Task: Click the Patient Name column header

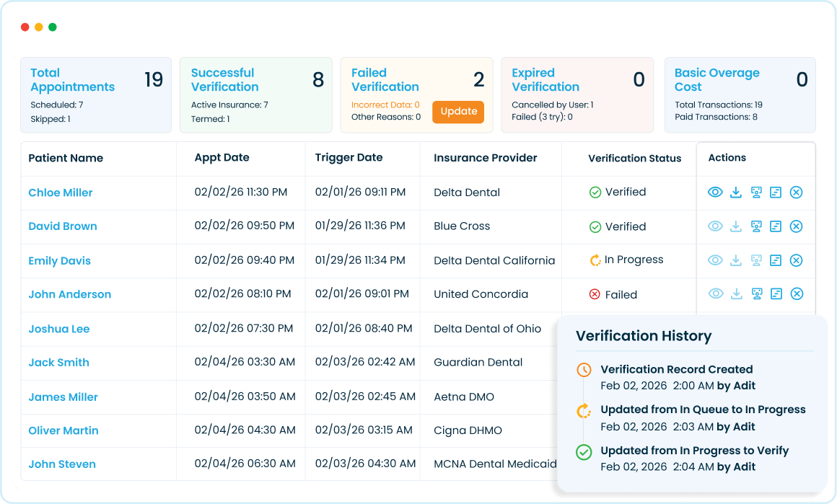Action: tap(66, 159)
